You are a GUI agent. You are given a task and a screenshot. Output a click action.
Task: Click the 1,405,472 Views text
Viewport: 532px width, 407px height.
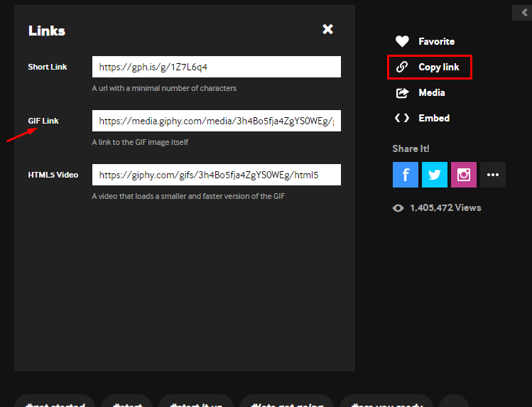[x=445, y=208]
